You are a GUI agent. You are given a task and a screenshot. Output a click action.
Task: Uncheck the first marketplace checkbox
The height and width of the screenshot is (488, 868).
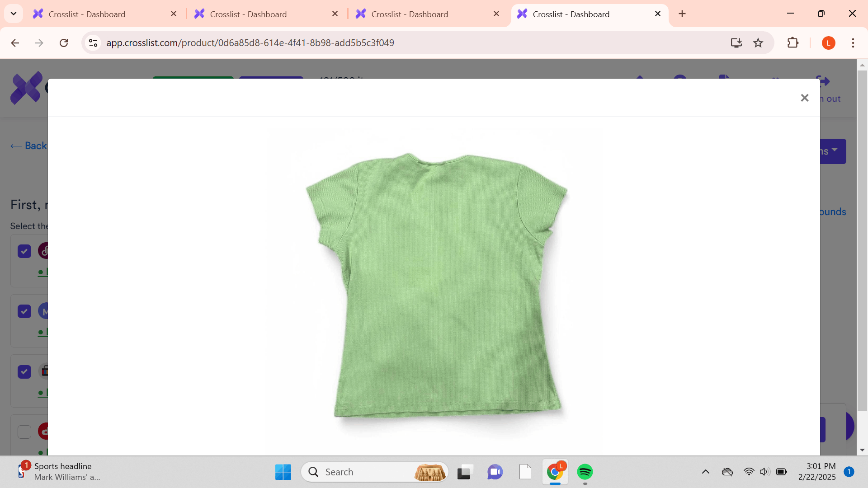pyautogui.click(x=24, y=251)
